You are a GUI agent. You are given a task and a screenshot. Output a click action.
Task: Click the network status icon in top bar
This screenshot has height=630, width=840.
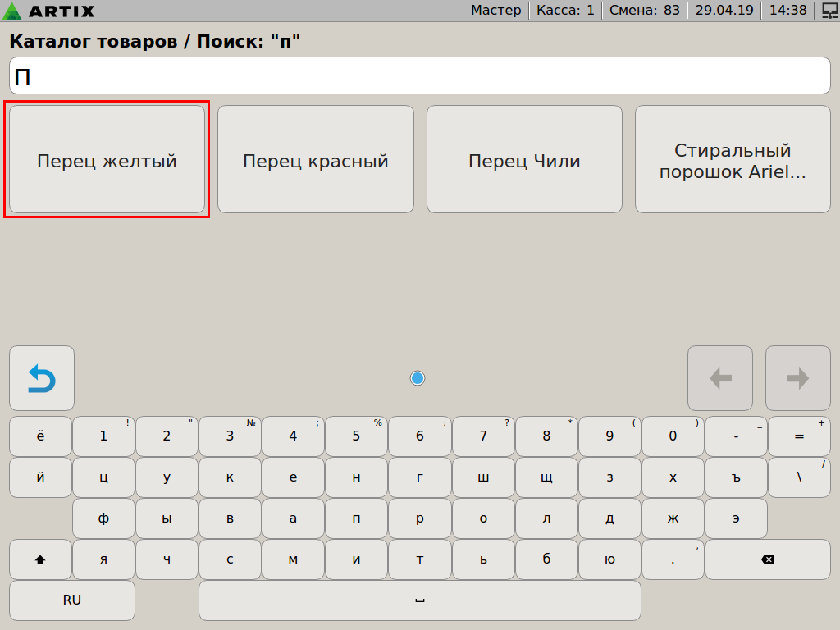tap(829, 11)
